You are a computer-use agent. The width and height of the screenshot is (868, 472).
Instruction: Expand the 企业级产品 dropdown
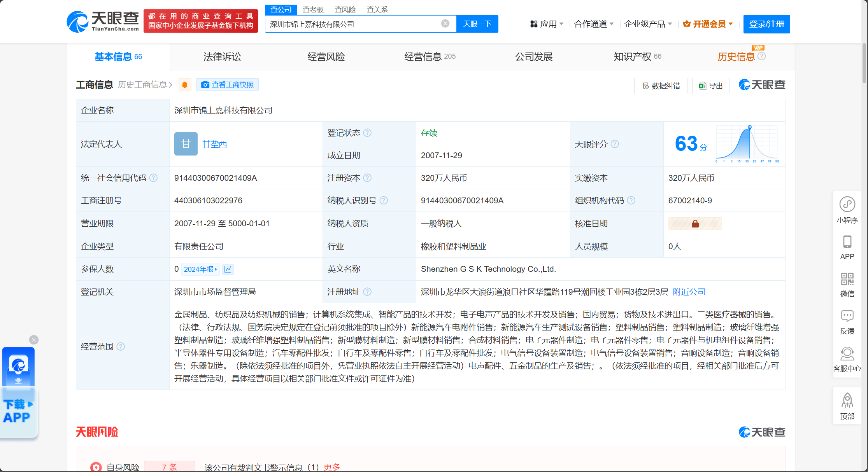[x=648, y=24]
